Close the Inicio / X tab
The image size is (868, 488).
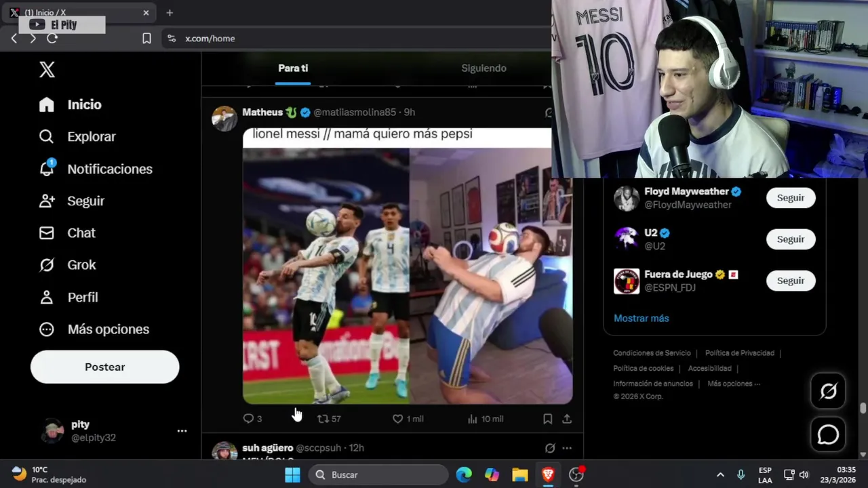pos(146,12)
